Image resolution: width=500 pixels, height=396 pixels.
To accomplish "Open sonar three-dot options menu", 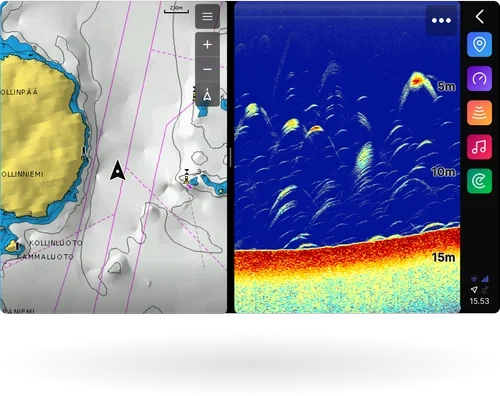I will point(441,20).
